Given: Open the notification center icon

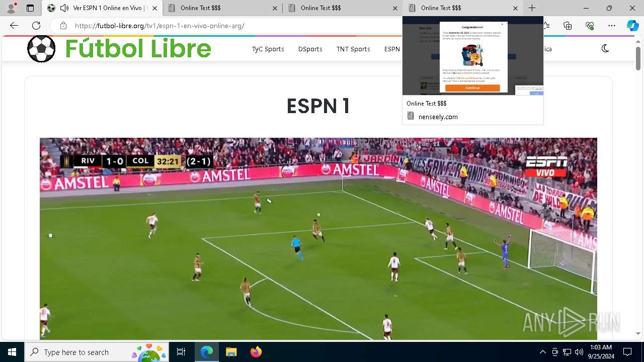Looking at the screenshot, I should (x=627, y=352).
